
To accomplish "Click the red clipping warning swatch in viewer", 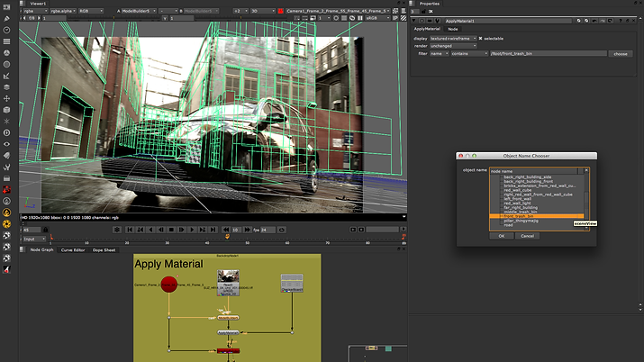I will [280, 12].
